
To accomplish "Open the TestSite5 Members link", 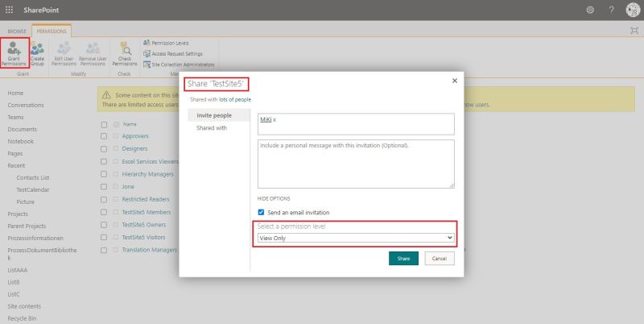I will (x=147, y=212).
